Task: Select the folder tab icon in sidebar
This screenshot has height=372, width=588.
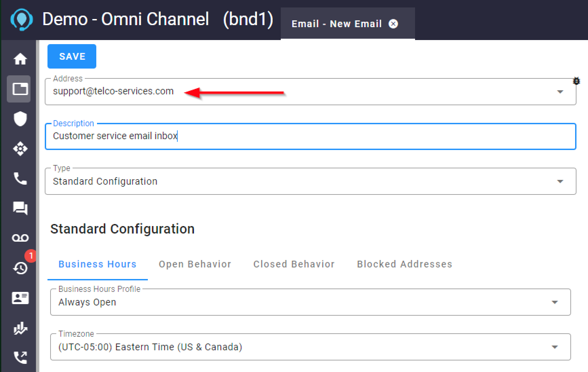Action: click(20, 89)
